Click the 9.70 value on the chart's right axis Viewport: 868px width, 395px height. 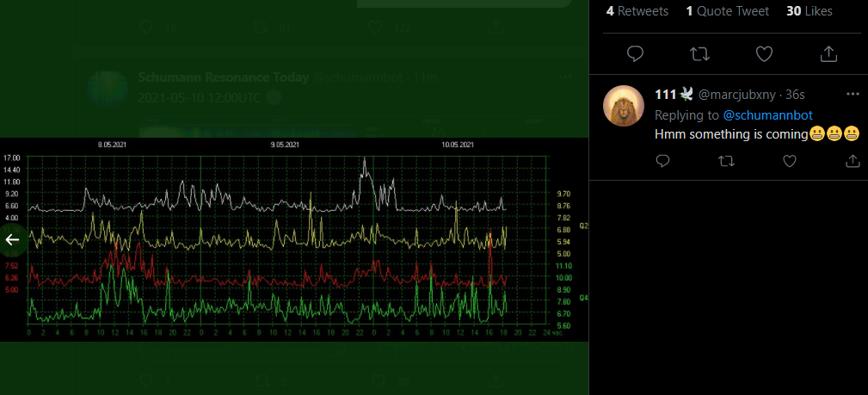pyautogui.click(x=562, y=194)
